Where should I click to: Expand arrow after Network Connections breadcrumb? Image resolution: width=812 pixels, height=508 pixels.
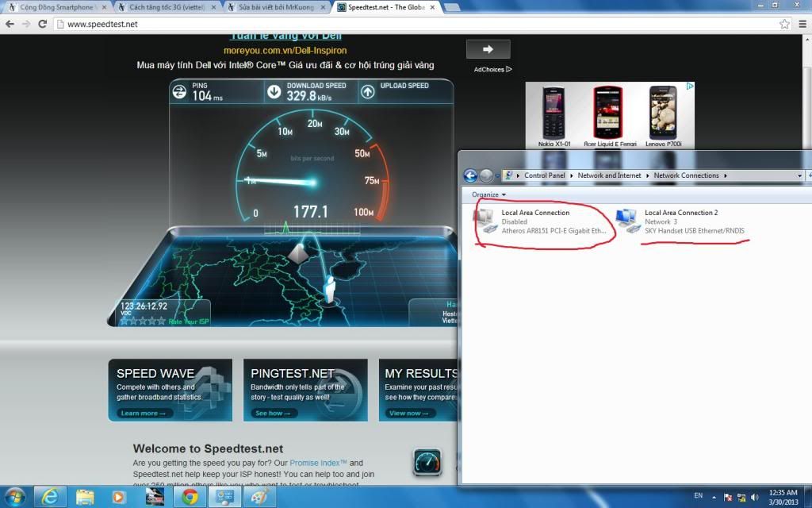pos(725,175)
